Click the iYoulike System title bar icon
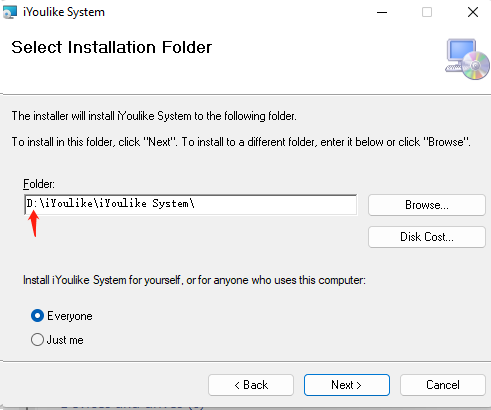The image size is (491, 410). [10, 12]
